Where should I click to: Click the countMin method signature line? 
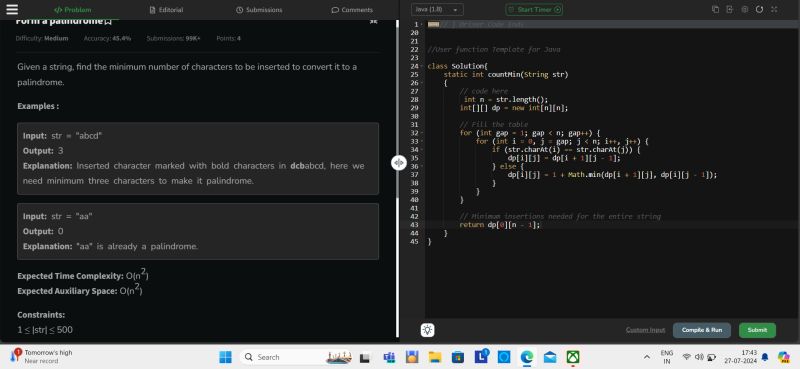pyautogui.click(x=505, y=75)
